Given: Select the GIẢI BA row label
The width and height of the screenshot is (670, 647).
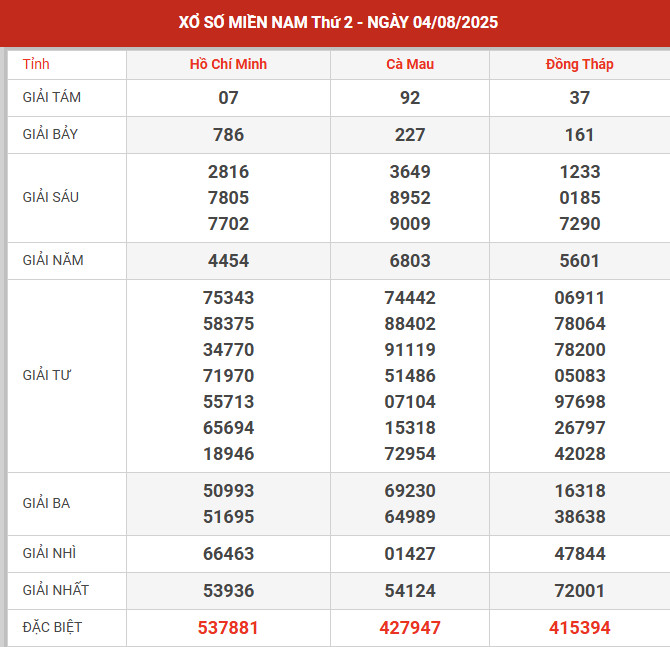Looking at the screenshot, I should [46, 503].
